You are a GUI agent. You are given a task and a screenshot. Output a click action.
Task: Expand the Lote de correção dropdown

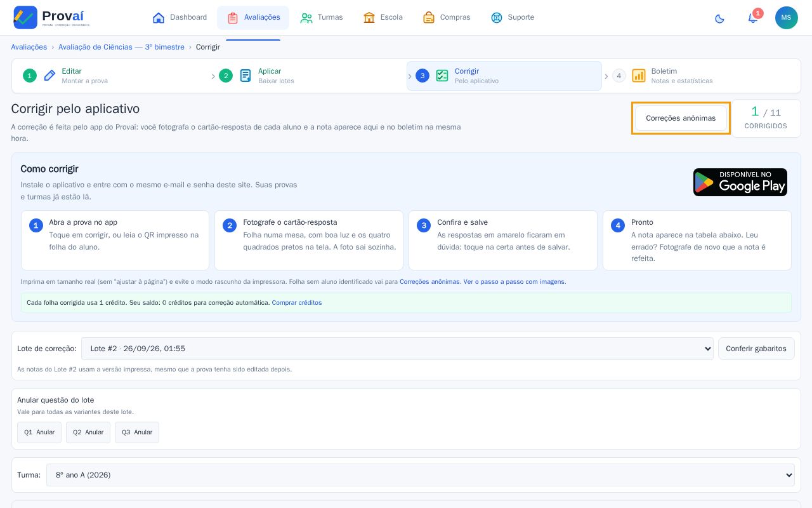pyautogui.click(x=397, y=349)
